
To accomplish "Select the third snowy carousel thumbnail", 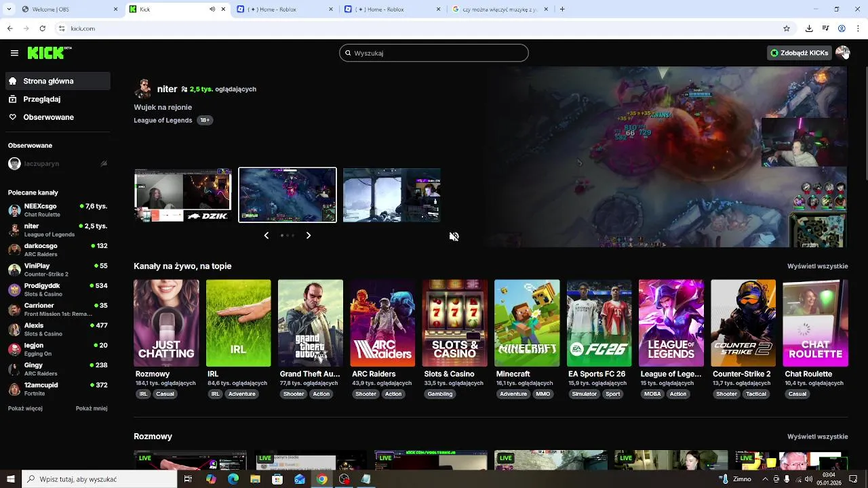I will pos(392,195).
